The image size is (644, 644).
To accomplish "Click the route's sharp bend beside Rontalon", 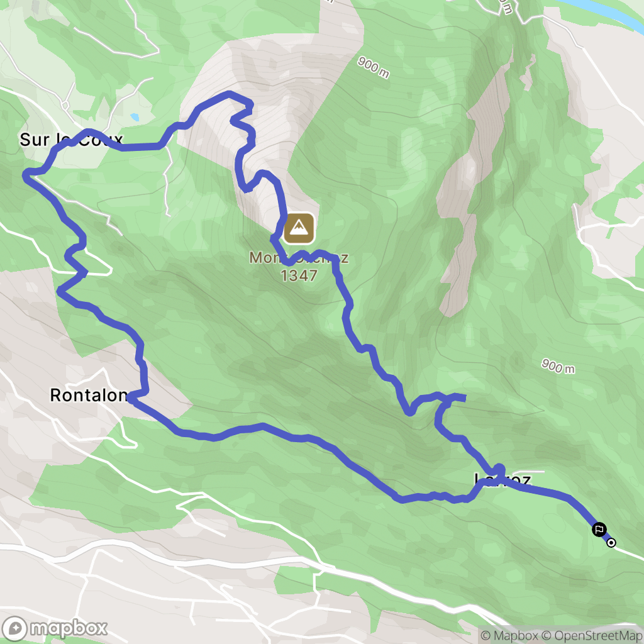I will pos(131,397).
